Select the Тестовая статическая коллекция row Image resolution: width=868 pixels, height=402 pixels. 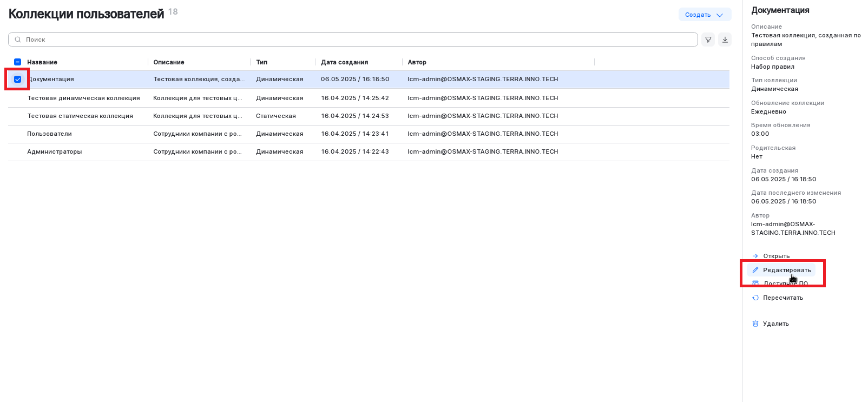tap(80, 116)
